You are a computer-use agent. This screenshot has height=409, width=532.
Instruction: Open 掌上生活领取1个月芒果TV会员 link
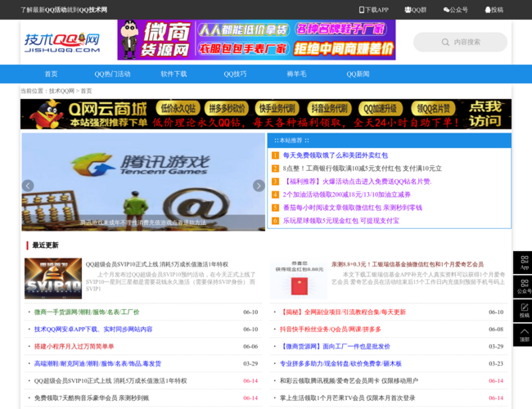pyautogui.click(x=347, y=398)
